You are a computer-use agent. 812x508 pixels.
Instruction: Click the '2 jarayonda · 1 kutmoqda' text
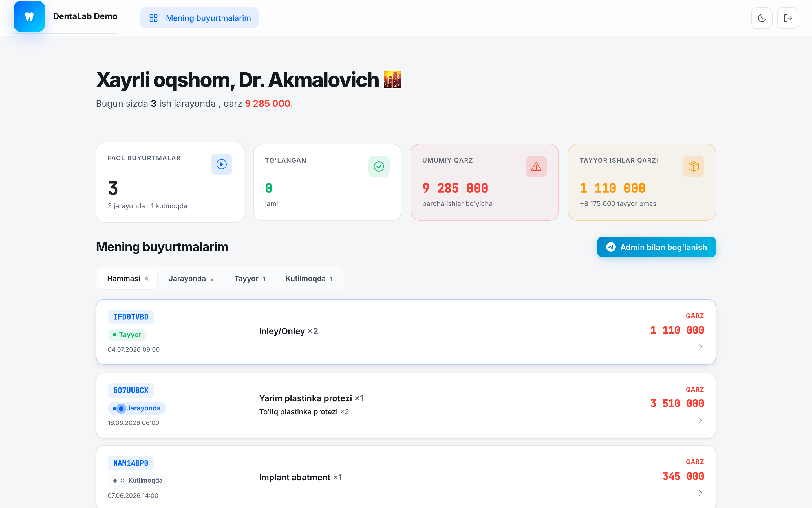tap(148, 206)
